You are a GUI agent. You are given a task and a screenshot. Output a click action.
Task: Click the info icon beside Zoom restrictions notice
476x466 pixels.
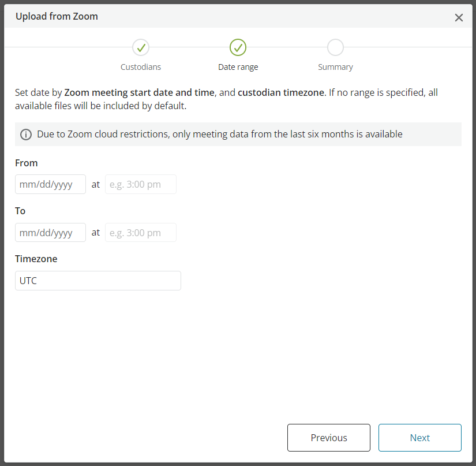pyautogui.click(x=26, y=135)
